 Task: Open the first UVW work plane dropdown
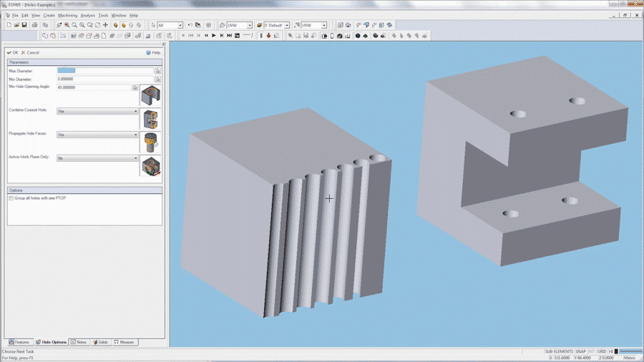[249, 26]
